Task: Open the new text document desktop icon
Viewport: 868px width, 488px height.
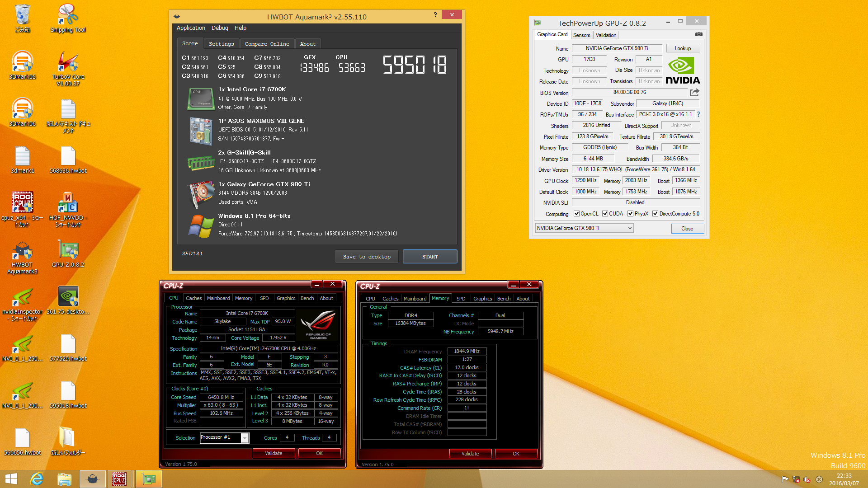Action: (68, 116)
